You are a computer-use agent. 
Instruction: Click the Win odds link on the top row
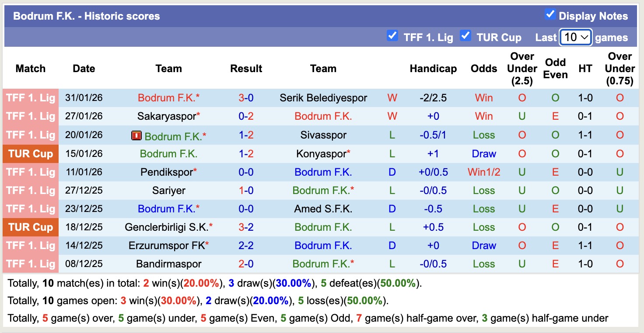pyautogui.click(x=483, y=98)
